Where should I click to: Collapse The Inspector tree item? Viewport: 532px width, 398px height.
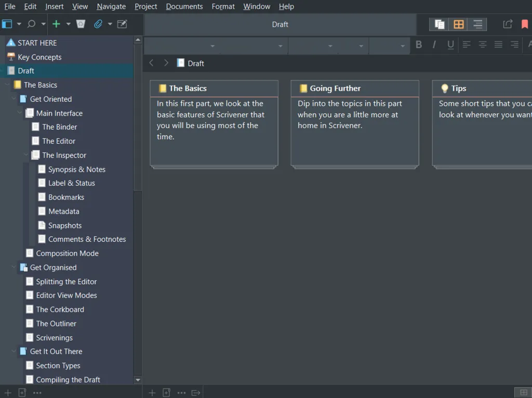pos(26,155)
